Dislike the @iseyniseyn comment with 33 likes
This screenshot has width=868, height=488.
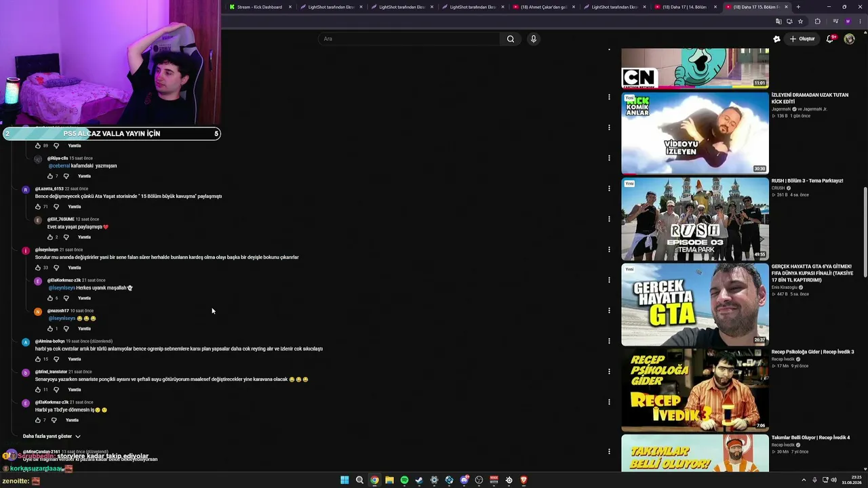[56, 268]
